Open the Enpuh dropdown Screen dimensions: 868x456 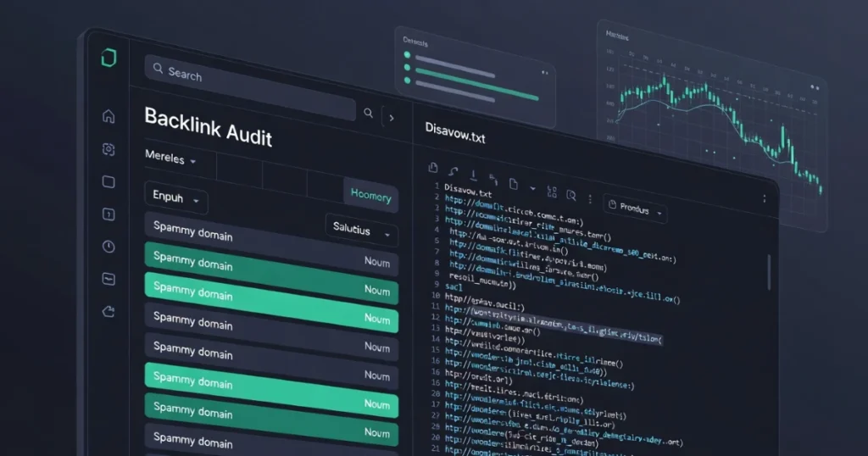click(x=176, y=198)
